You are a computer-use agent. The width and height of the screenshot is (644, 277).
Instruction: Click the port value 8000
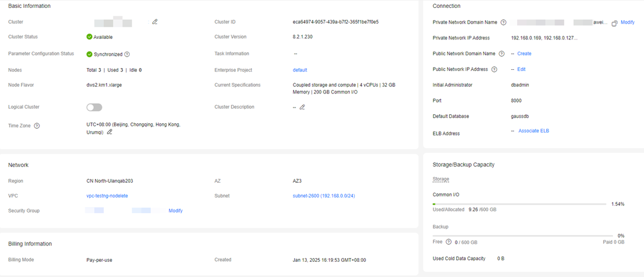(x=516, y=100)
